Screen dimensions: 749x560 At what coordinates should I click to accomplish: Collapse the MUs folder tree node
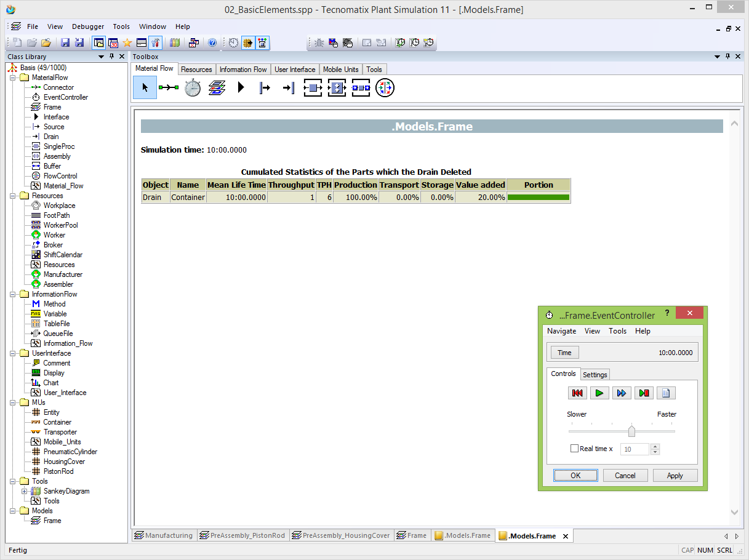coord(12,402)
